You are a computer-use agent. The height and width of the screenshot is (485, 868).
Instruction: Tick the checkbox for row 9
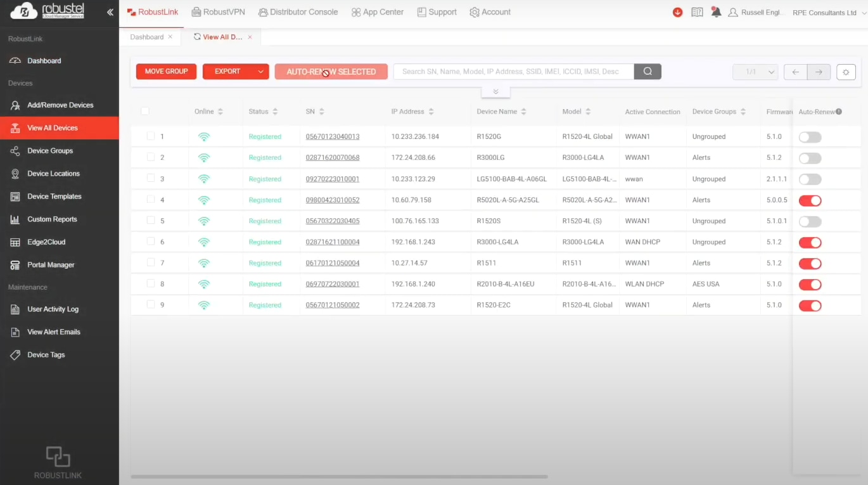coord(151,304)
